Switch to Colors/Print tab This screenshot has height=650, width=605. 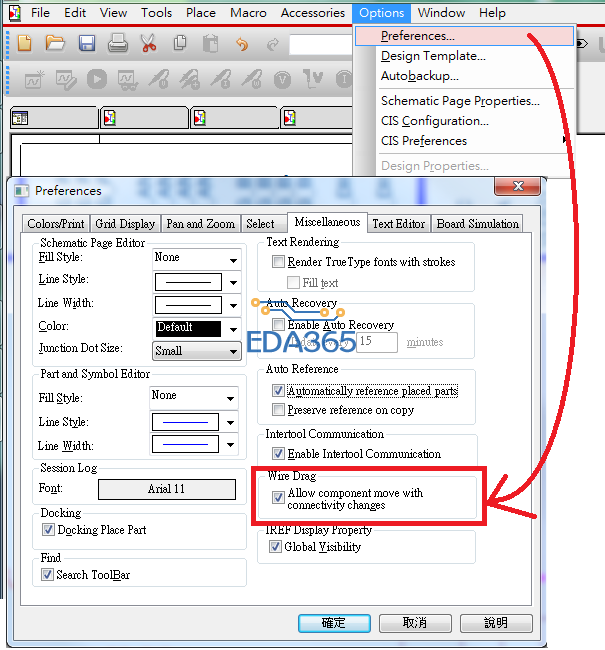(x=56, y=224)
